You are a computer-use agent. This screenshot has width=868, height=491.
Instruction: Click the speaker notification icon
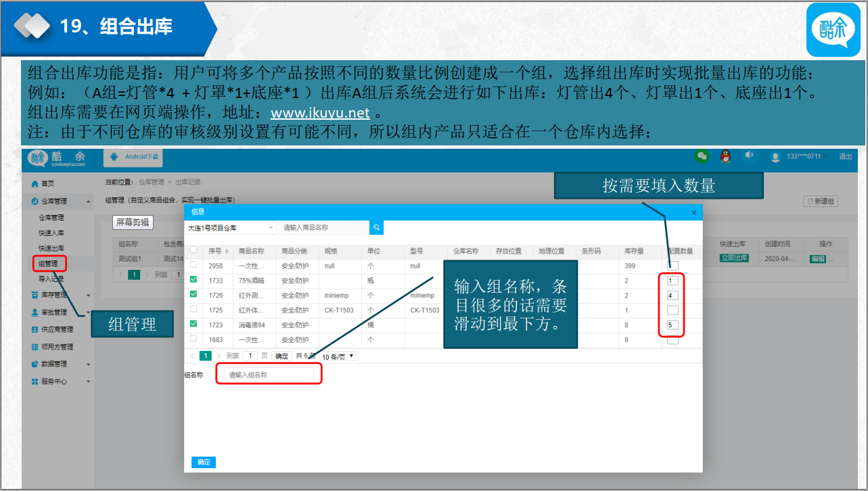click(x=749, y=155)
